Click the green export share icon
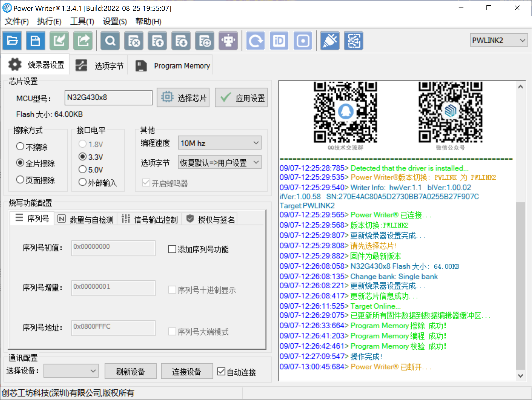Image resolution: width=532 pixels, height=400 pixels. coord(83,41)
